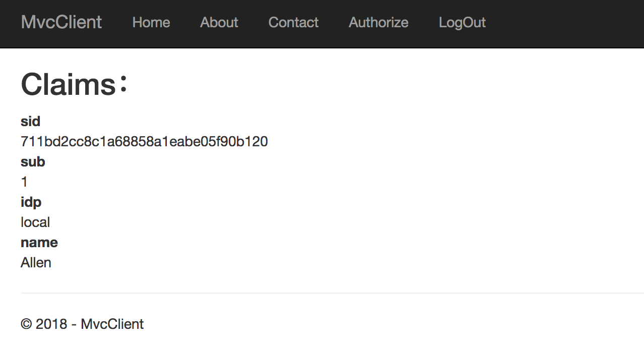Click the sub value 1
644x342 pixels.
24,182
